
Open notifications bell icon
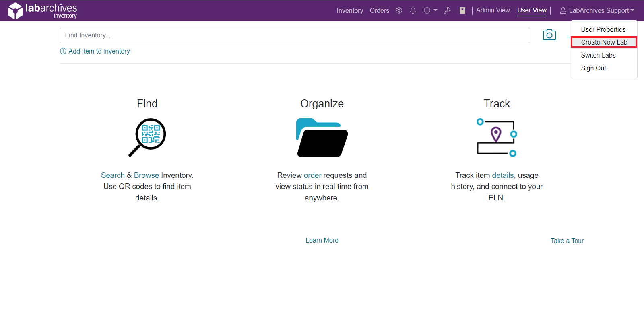tap(413, 11)
